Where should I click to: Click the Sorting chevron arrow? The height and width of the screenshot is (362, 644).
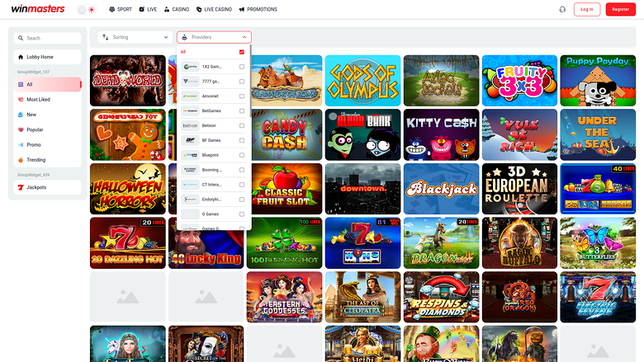[x=166, y=37]
